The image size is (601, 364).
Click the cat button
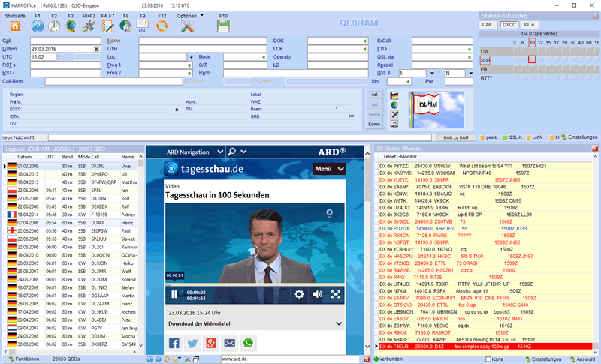pyautogui.click(x=374, y=95)
